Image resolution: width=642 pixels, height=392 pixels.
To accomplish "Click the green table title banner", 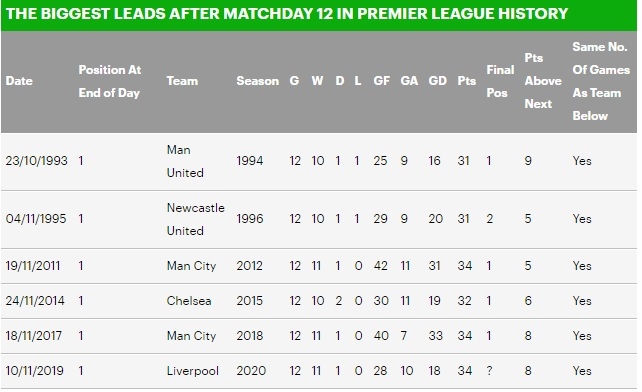I will [319, 14].
